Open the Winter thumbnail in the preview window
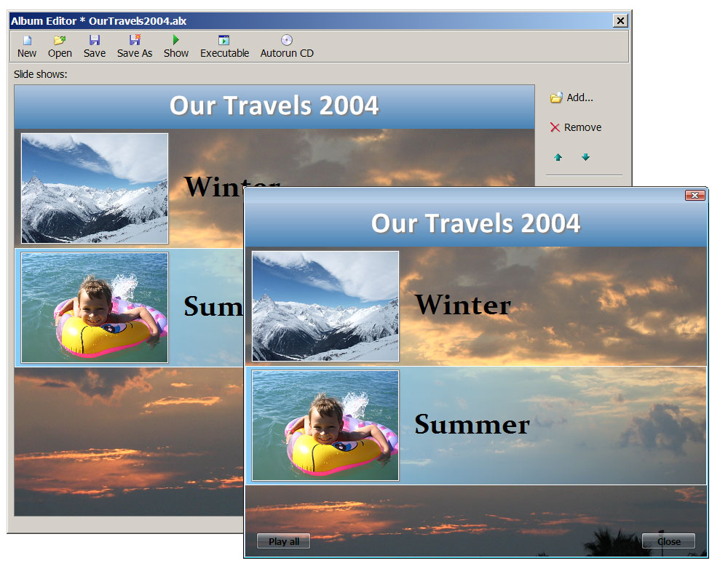728x582 pixels. 325,306
